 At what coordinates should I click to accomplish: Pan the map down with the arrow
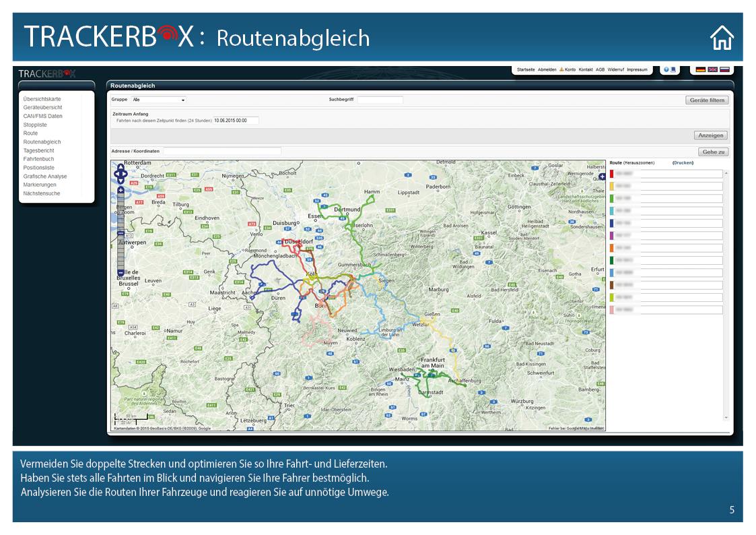(121, 181)
